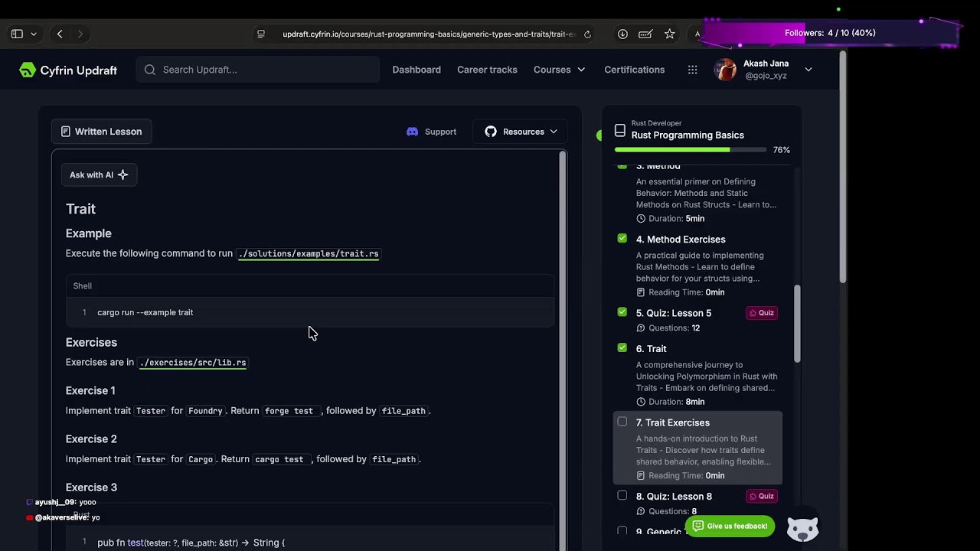Expand the user account chevron
980x551 pixels.
click(808, 70)
